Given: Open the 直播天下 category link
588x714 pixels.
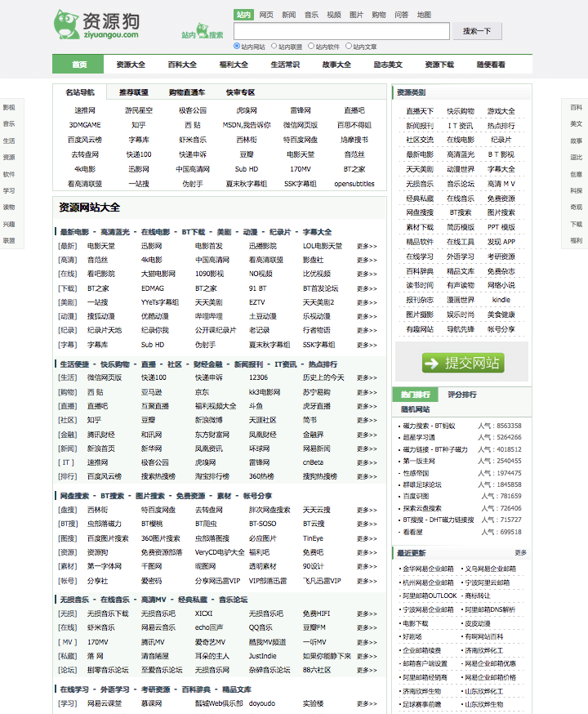Looking at the screenshot, I should [420, 111].
